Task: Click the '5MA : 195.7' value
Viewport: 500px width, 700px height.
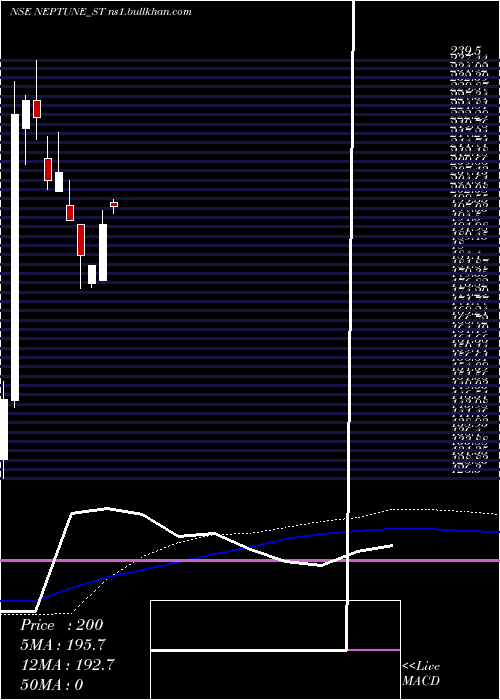Action: (x=63, y=645)
